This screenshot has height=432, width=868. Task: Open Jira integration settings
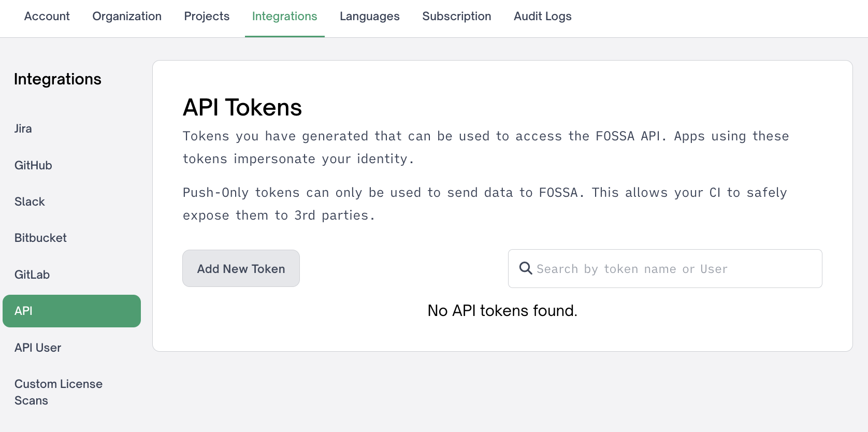coord(23,129)
